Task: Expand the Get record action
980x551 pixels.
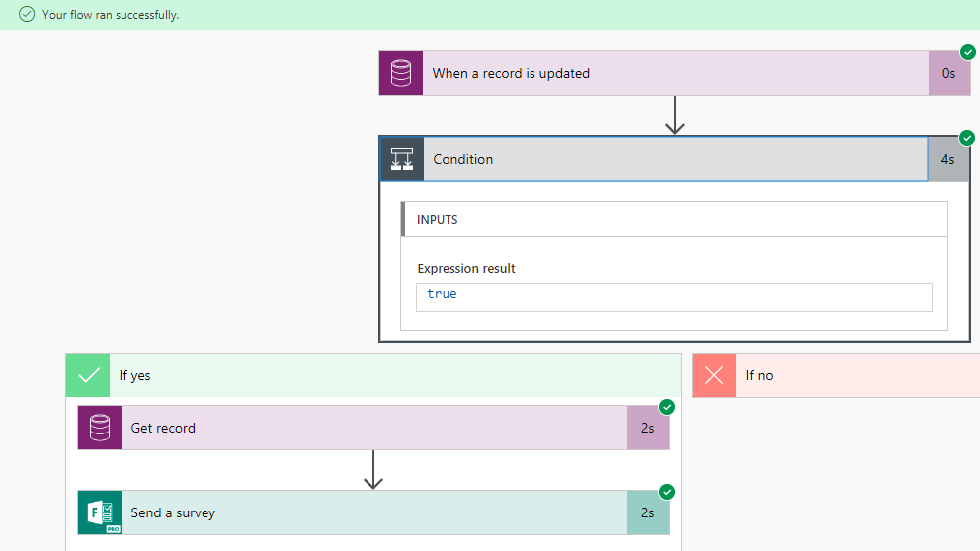Action: (x=373, y=428)
